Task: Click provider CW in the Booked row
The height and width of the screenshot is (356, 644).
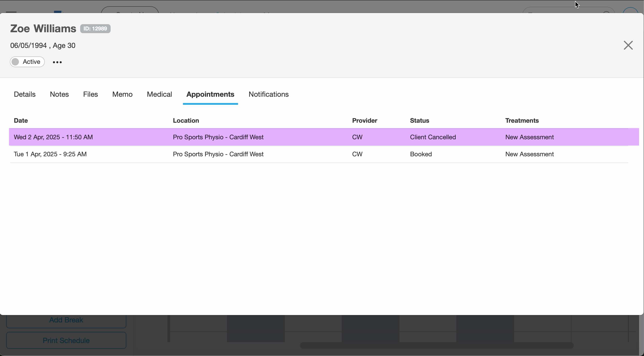Action: (x=357, y=154)
